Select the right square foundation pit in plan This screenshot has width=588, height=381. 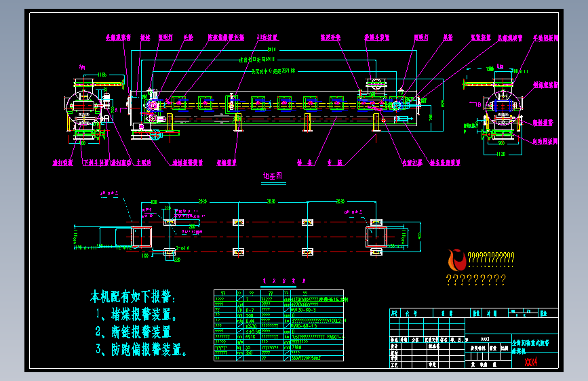[376, 237]
